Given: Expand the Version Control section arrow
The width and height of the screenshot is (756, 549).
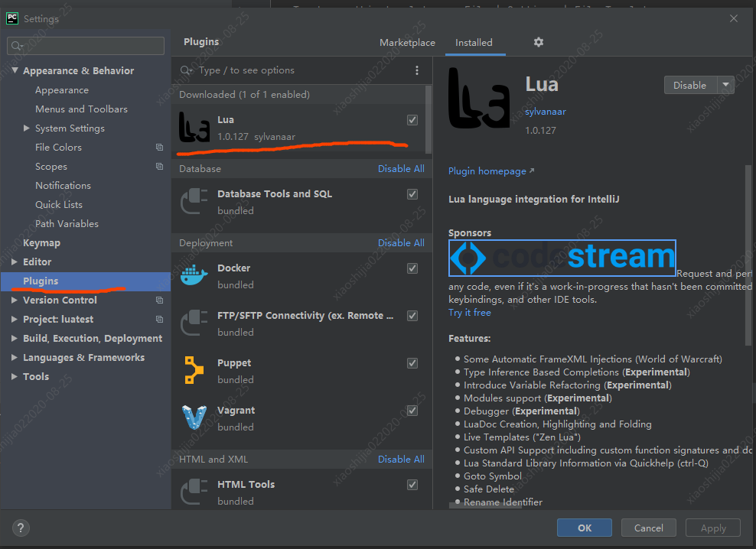Looking at the screenshot, I should 15,300.
